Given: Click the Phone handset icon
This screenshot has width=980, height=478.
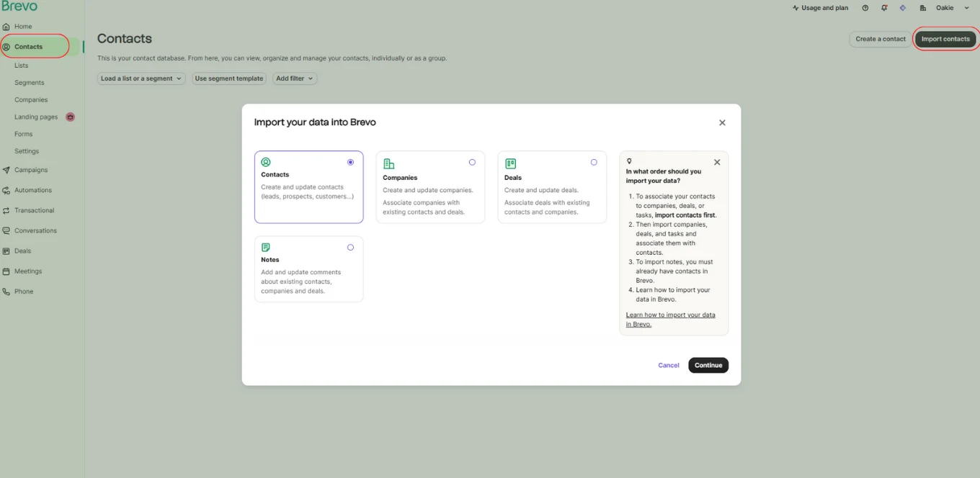Looking at the screenshot, I should click(6, 292).
